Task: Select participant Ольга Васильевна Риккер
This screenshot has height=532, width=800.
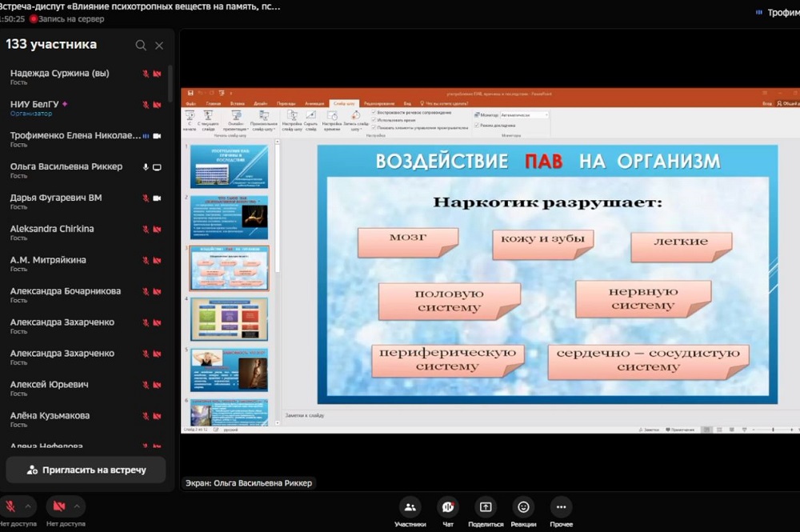Action: point(66,167)
